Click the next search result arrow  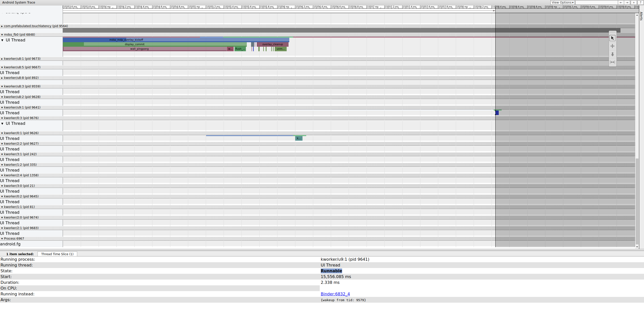[627, 3]
